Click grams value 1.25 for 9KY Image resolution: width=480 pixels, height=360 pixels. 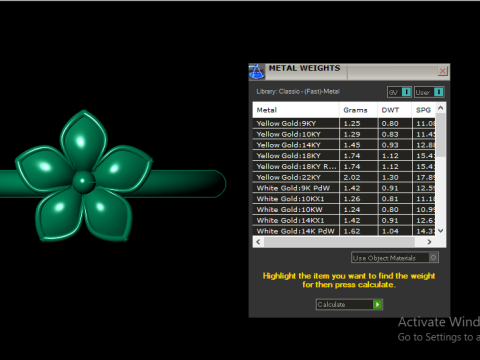(x=352, y=123)
